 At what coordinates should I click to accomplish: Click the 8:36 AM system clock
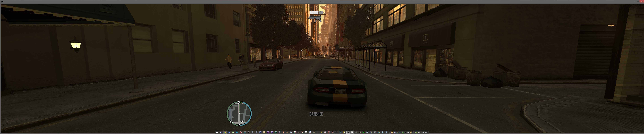(x=425, y=133)
